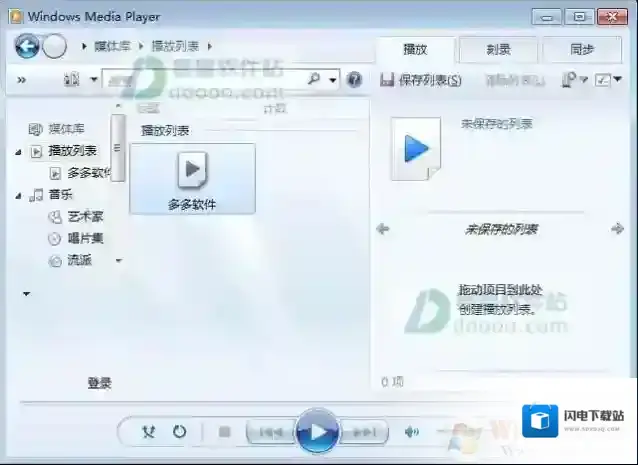
Task: Collapse the 播放列表 tree node
Action: (x=18, y=152)
